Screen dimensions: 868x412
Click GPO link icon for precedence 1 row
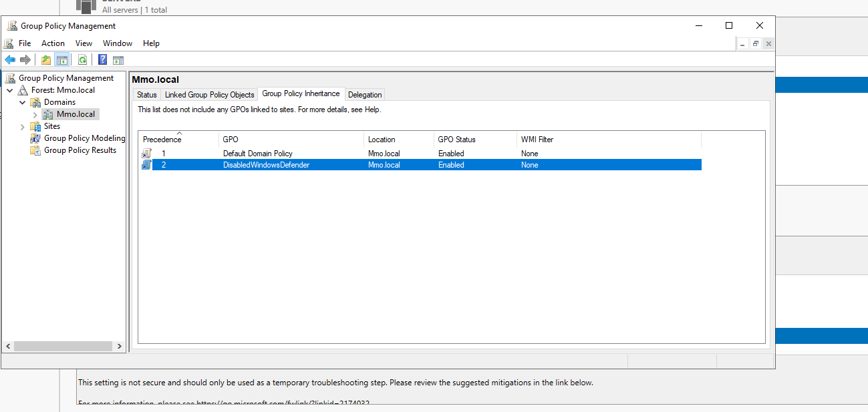coord(147,154)
